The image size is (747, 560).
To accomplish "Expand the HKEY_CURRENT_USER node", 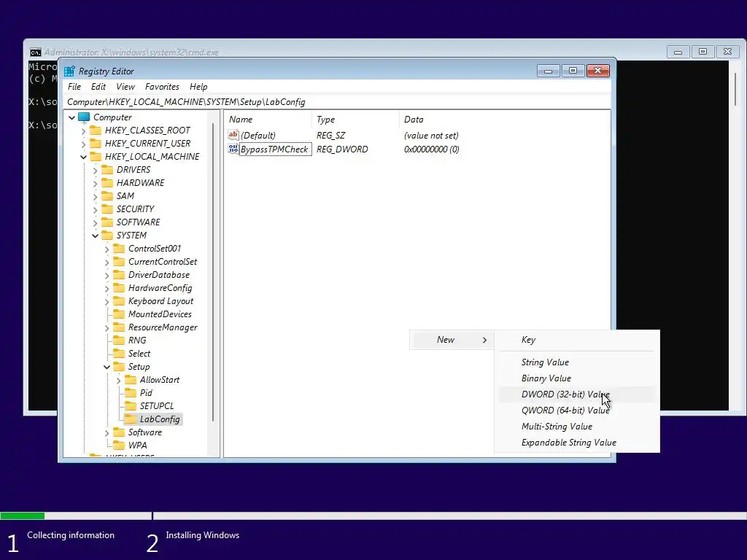I will click(84, 144).
